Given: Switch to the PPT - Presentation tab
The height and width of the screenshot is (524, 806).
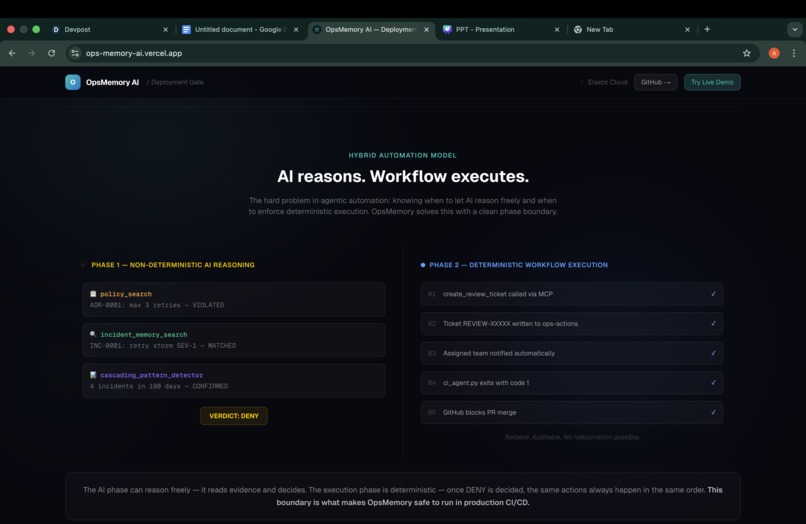Looking at the screenshot, I should (x=501, y=29).
